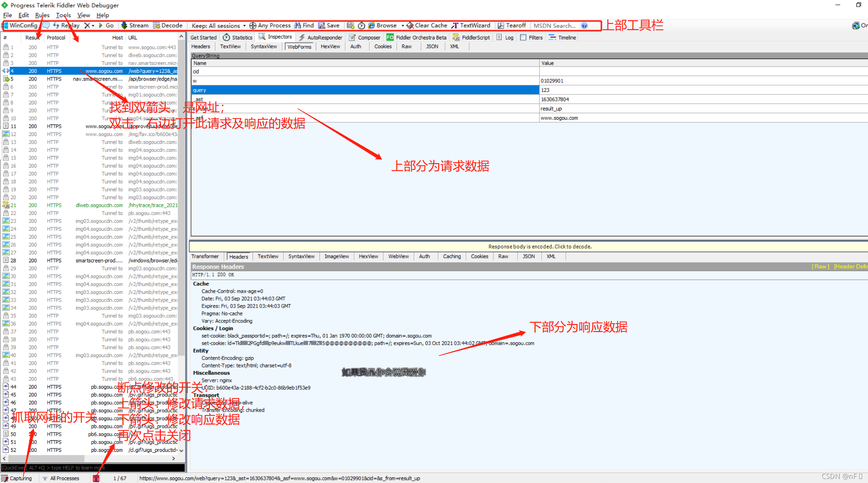Click horizontal scrollbar right arrow in sessions list
This screenshot has height=483, width=868.
tap(174, 458)
